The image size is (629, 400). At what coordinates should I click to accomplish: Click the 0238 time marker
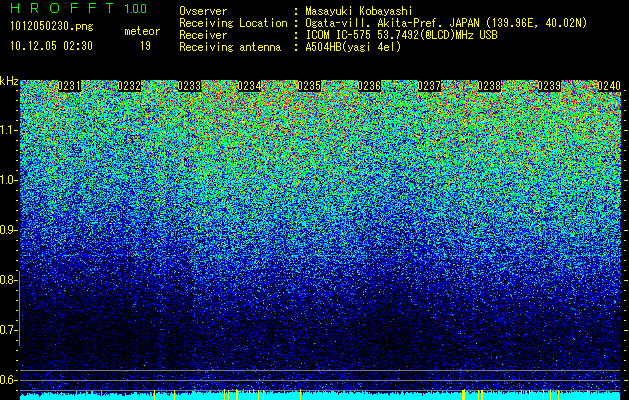pos(489,86)
